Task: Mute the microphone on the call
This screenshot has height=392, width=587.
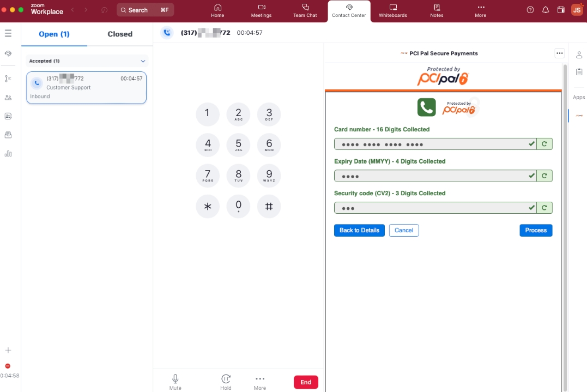Action: click(x=175, y=382)
